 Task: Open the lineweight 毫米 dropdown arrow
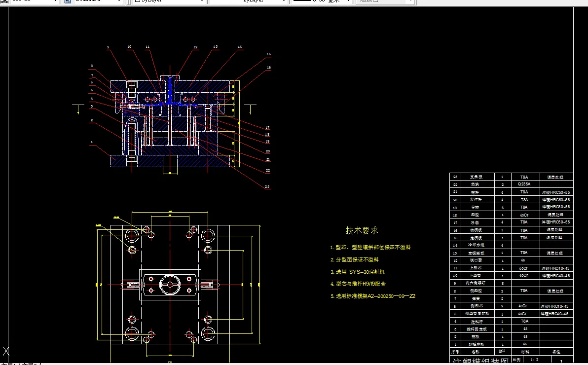pyautogui.click(x=348, y=1)
